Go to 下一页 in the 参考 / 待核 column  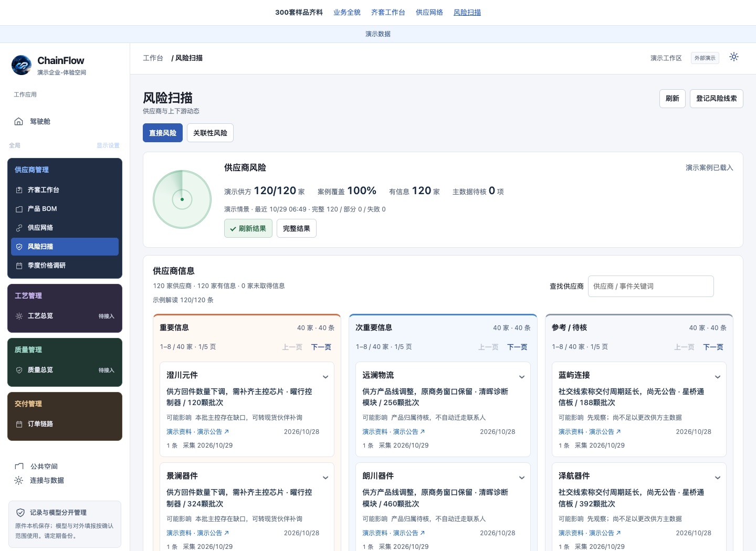[713, 347]
